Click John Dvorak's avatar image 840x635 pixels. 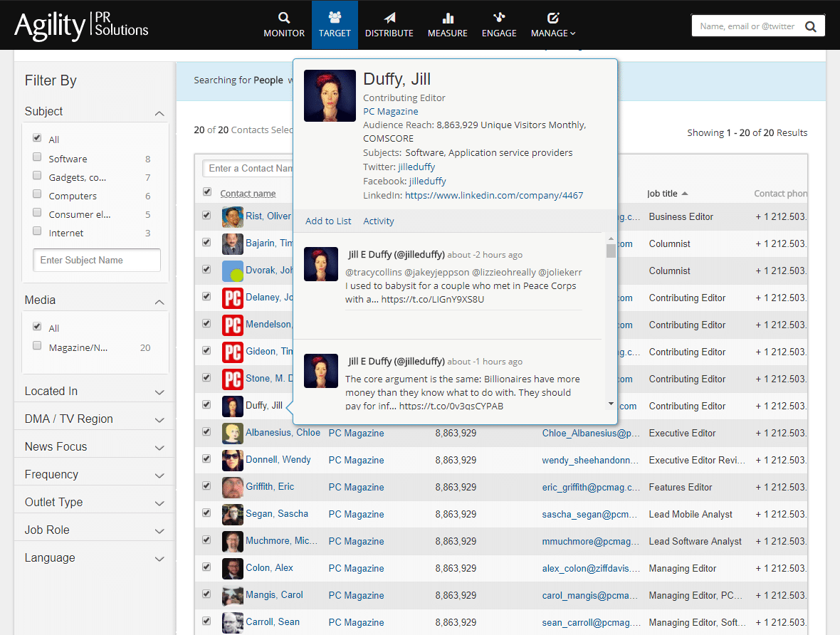[x=233, y=271]
